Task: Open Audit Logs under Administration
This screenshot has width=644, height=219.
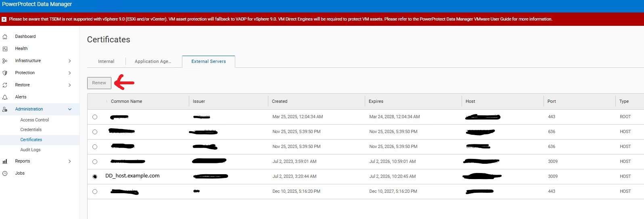Action: tap(30, 150)
